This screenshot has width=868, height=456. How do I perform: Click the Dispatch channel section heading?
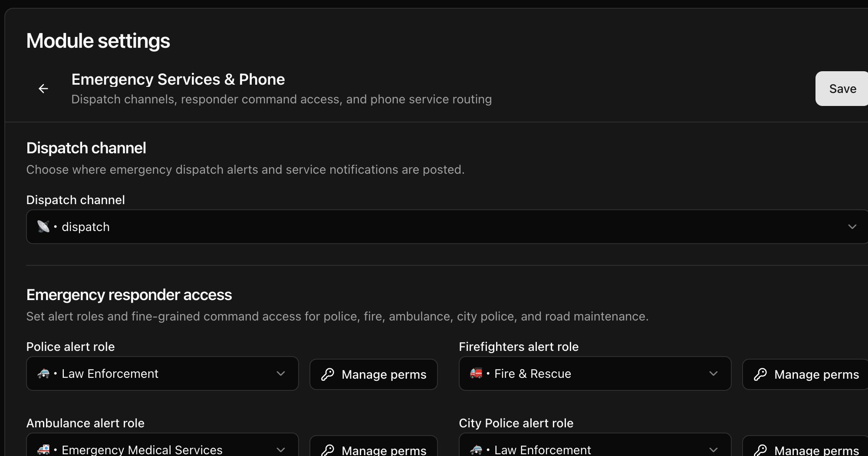pyautogui.click(x=86, y=148)
